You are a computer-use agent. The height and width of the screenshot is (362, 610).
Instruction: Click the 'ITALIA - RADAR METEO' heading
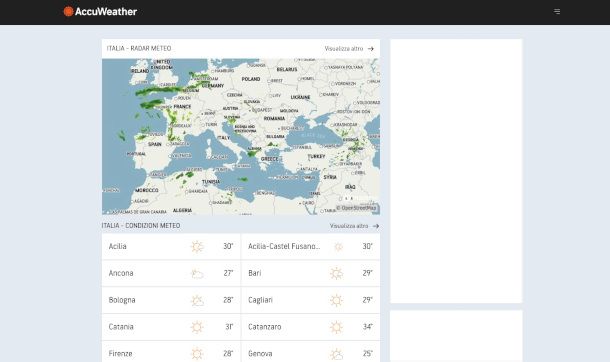pos(139,48)
